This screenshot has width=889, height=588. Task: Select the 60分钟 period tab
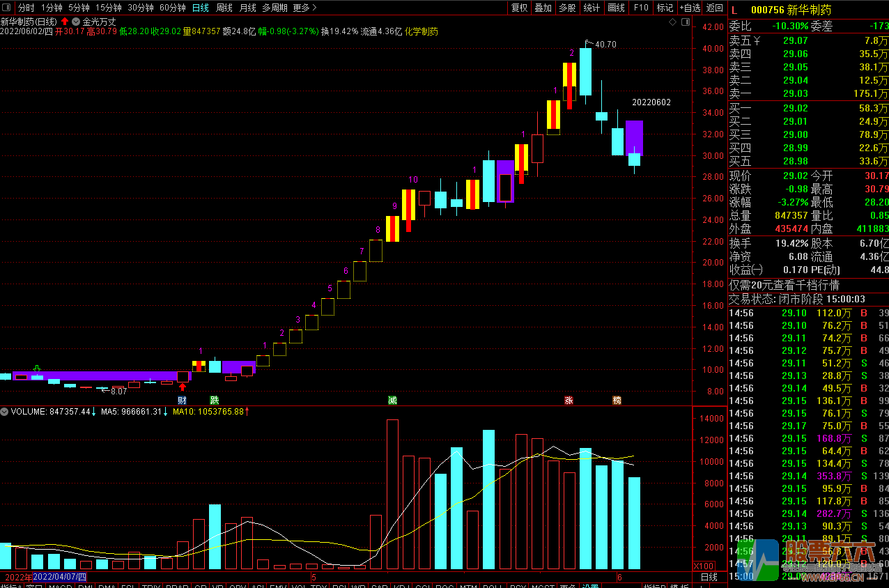(172, 8)
